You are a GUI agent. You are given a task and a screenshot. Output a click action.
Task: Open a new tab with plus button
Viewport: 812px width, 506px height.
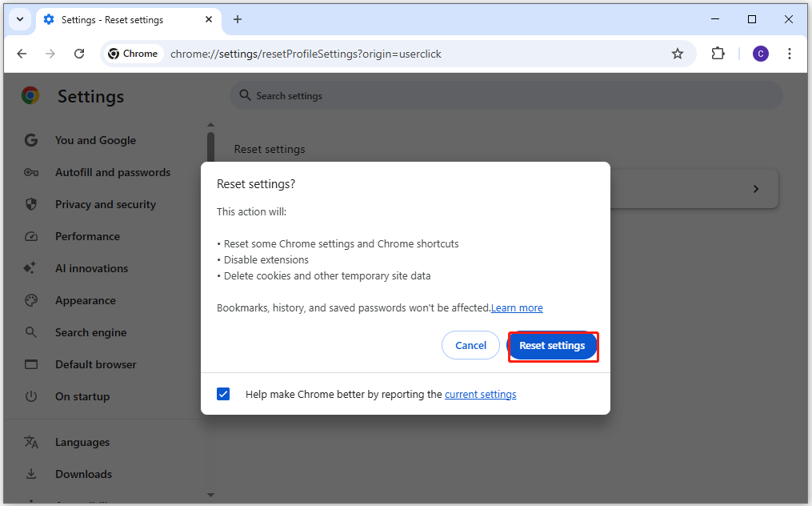click(x=237, y=20)
